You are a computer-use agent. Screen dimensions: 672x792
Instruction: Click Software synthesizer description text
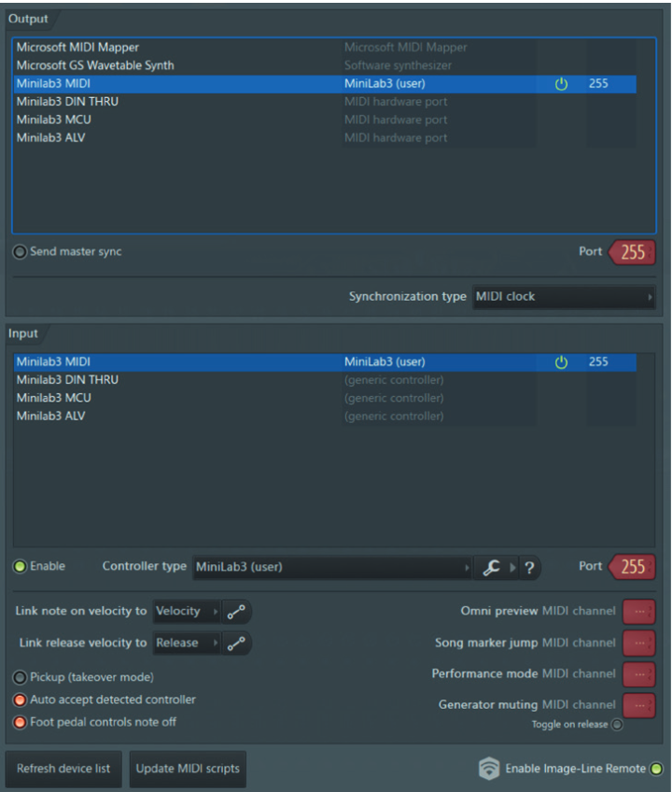398,65
